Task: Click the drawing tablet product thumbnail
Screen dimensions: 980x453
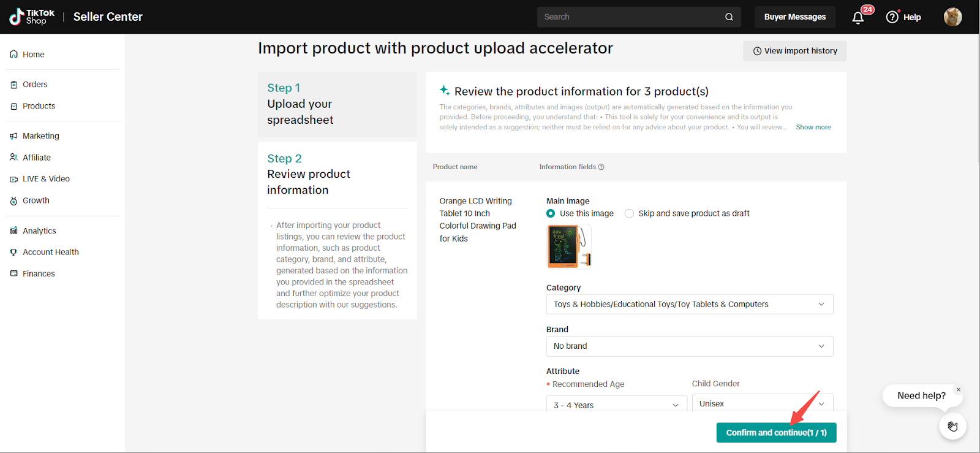Action: [x=568, y=246]
